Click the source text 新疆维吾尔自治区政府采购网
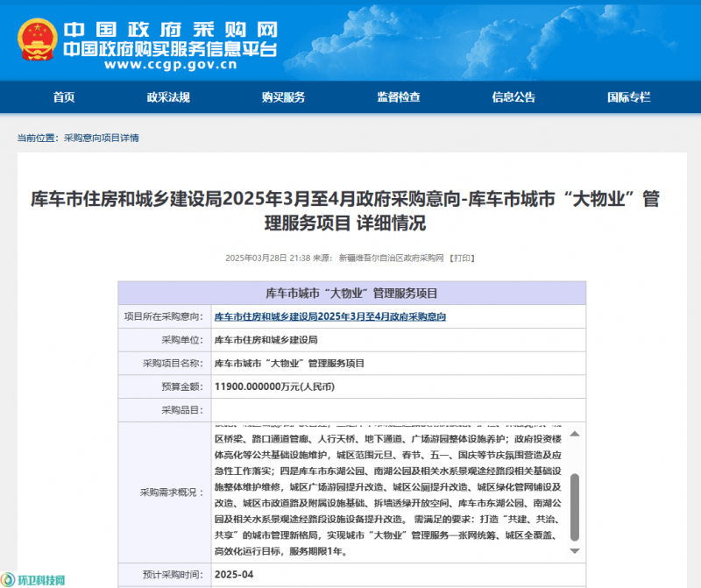 (x=391, y=258)
